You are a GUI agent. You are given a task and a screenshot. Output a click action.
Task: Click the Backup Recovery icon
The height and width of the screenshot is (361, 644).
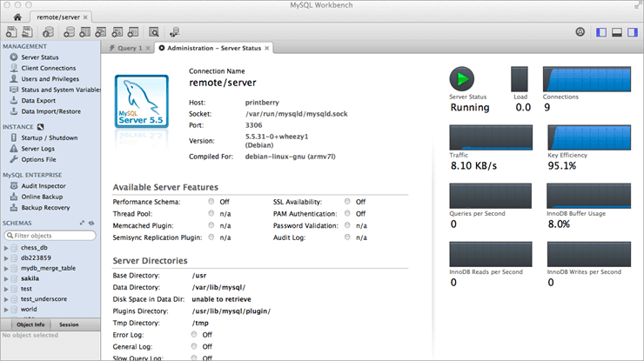14,207
